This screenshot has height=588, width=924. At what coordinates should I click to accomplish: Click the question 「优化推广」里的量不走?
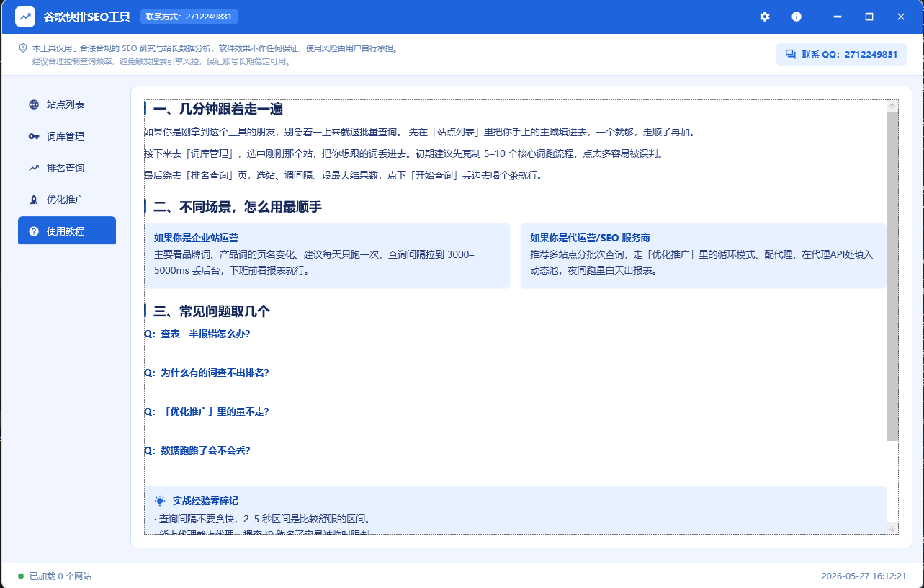(207, 412)
